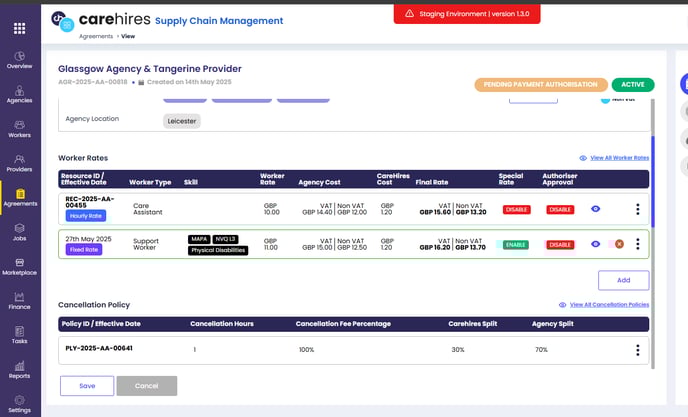The width and height of the screenshot is (688, 417).
Task: Open the app grid launcher icon
Action: pyautogui.click(x=19, y=29)
